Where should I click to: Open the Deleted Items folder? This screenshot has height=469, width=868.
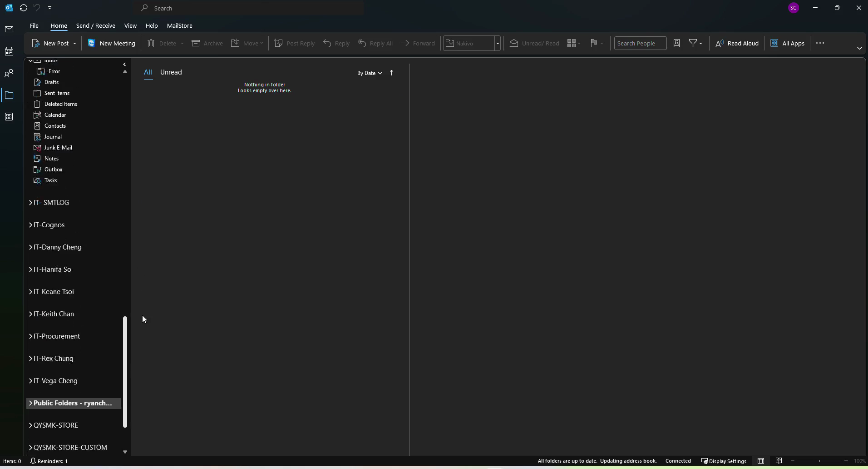(61, 104)
